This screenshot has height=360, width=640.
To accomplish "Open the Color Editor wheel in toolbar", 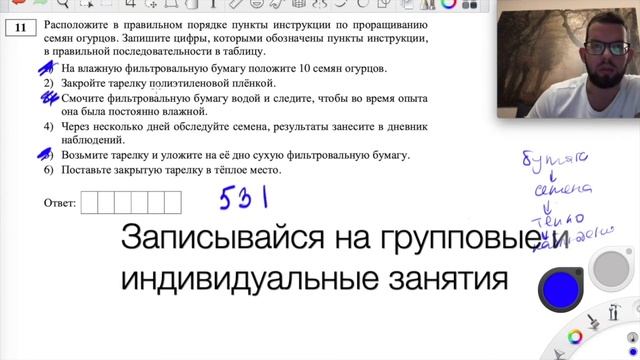I will pyautogui.click(x=449, y=3).
